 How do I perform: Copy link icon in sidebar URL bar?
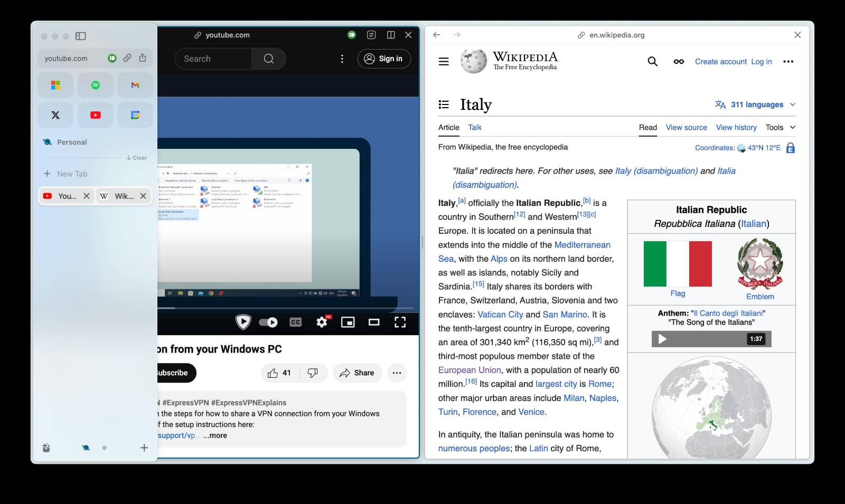point(127,58)
